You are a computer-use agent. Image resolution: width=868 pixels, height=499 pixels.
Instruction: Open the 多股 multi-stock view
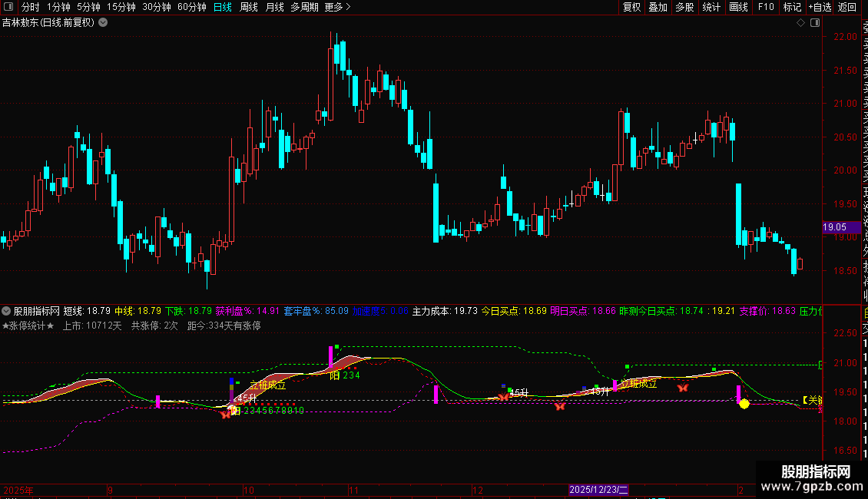(684, 7)
